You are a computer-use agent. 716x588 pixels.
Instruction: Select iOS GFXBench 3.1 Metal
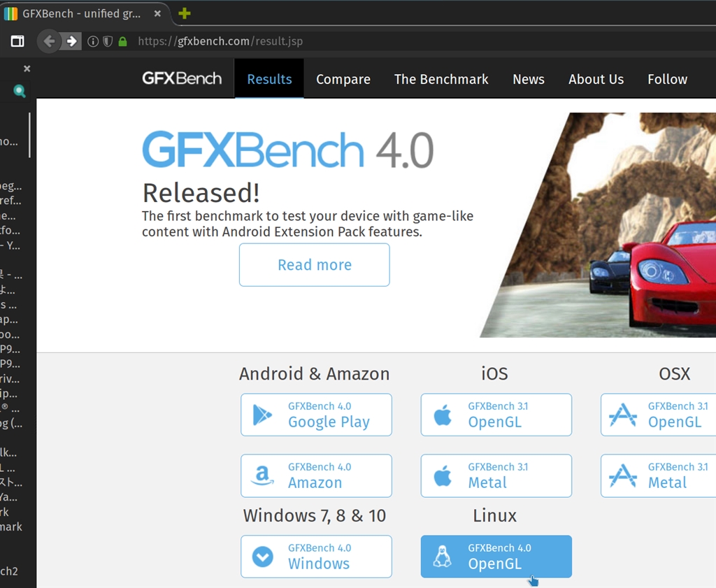click(x=496, y=475)
